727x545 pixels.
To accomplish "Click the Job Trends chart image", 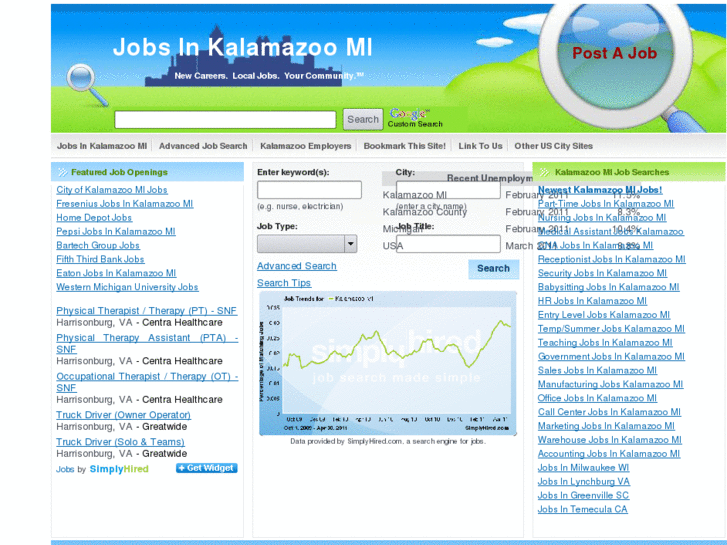I will tap(388, 364).
